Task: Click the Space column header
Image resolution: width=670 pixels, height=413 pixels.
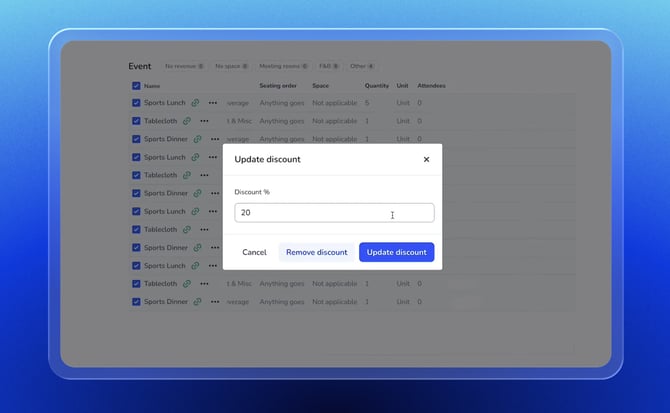Action: click(320, 86)
